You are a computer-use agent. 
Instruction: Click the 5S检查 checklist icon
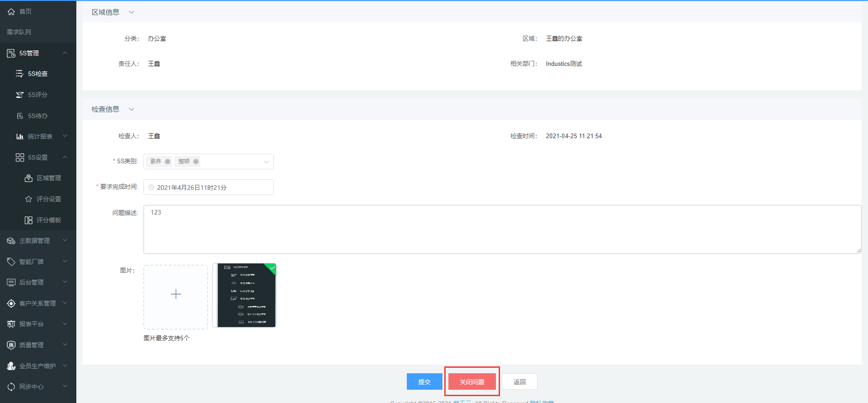pos(20,74)
